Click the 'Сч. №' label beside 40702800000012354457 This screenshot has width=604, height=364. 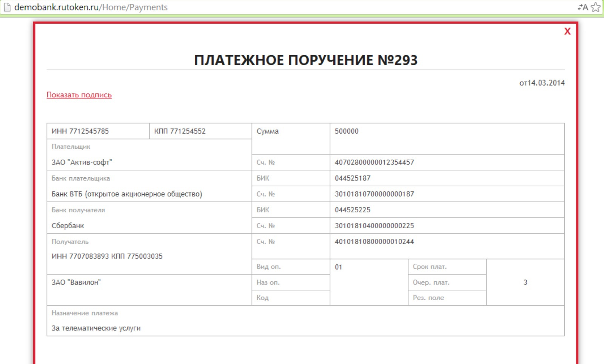[x=266, y=163]
